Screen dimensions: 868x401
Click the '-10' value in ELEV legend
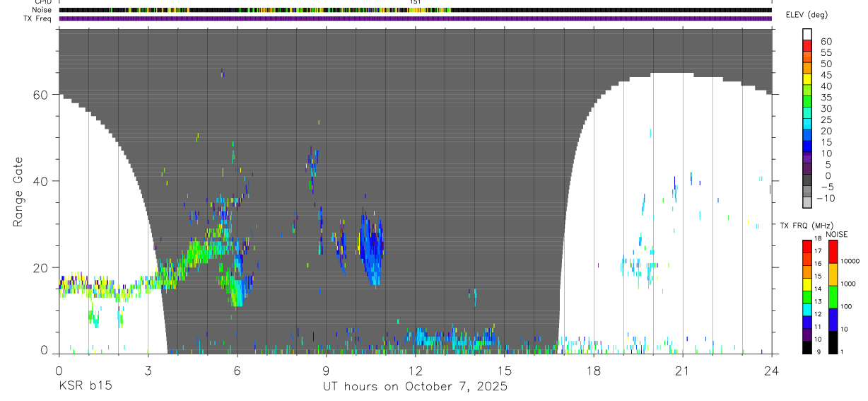pos(826,198)
